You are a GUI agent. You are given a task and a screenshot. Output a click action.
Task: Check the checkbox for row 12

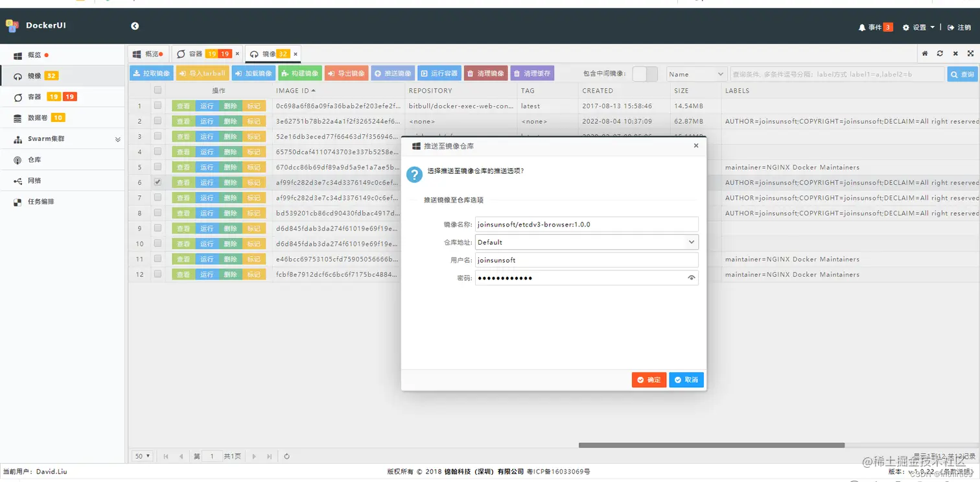pos(157,274)
